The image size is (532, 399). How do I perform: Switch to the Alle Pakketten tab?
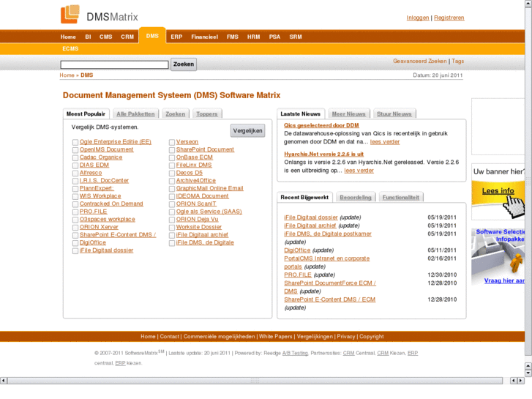[x=135, y=113]
